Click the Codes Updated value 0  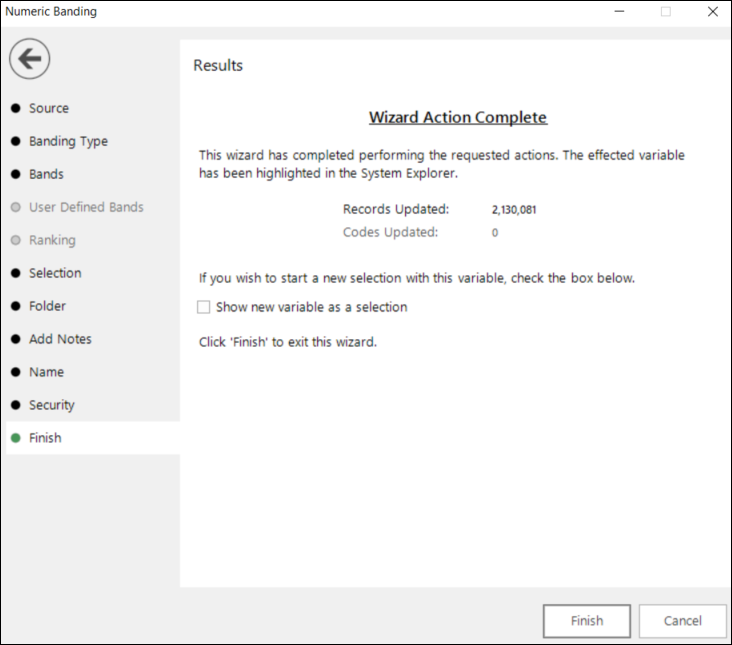point(495,232)
